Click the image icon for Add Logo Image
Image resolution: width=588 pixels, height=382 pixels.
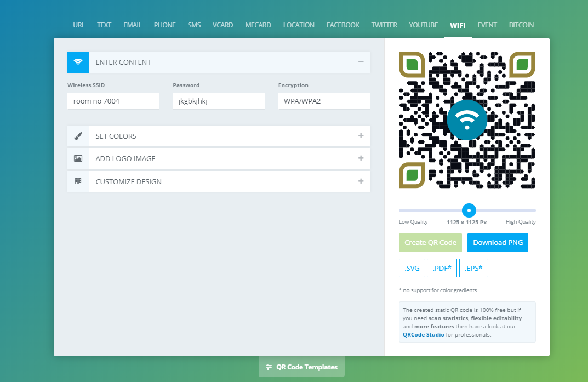click(x=78, y=158)
